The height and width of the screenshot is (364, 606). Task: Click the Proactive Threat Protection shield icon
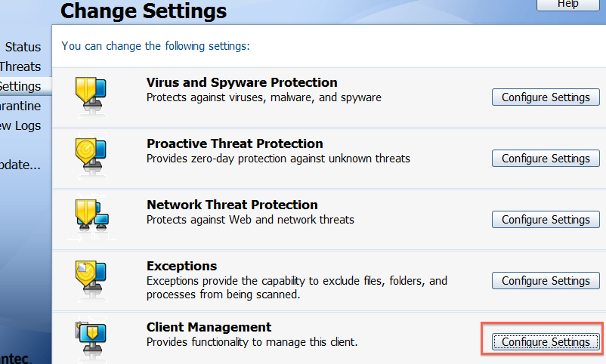91,155
